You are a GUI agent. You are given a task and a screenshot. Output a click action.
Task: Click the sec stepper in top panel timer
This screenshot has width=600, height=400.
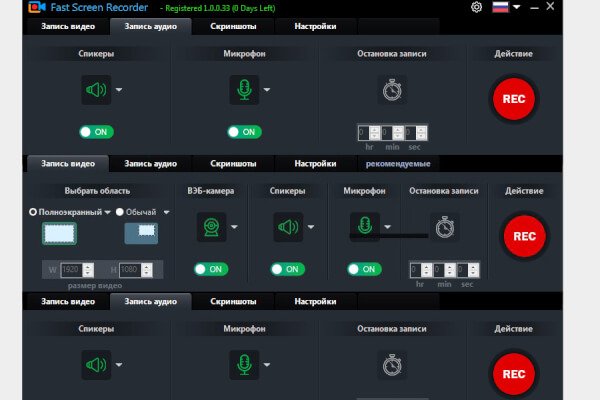(x=421, y=133)
